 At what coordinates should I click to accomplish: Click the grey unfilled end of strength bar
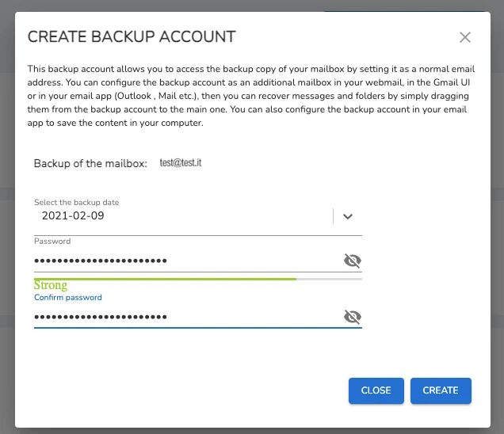click(x=329, y=279)
